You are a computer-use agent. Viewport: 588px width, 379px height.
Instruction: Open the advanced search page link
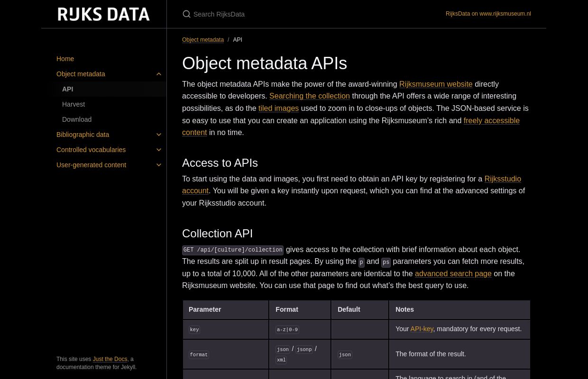coord(453,274)
